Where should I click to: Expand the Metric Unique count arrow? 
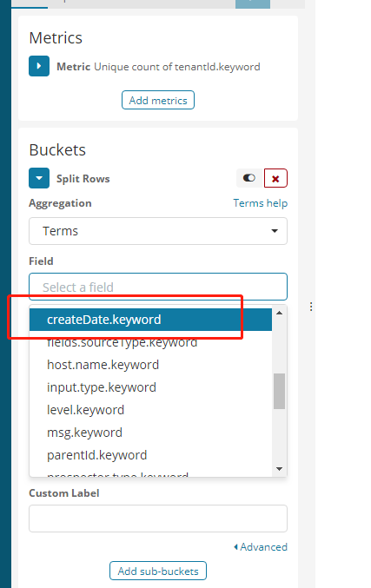point(39,66)
